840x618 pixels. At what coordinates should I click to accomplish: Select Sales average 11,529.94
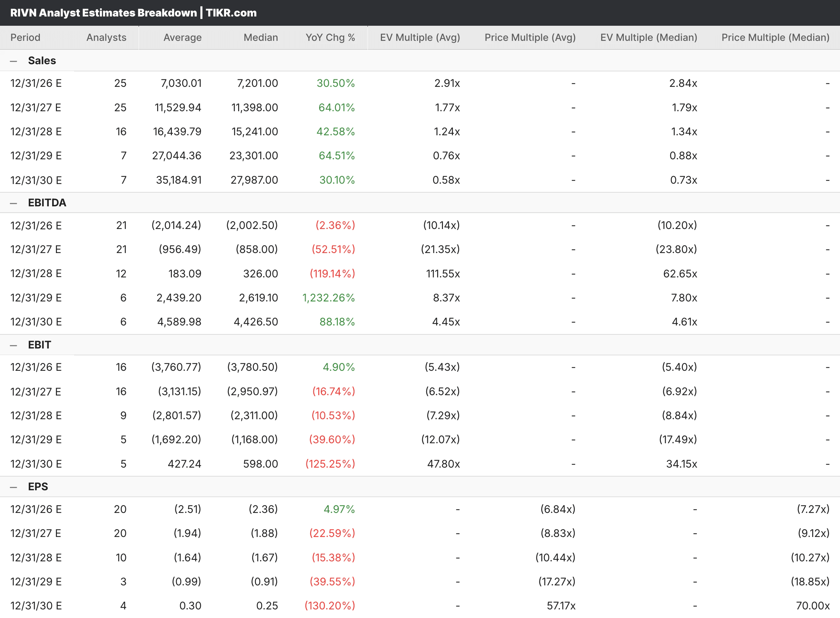(x=178, y=108)
